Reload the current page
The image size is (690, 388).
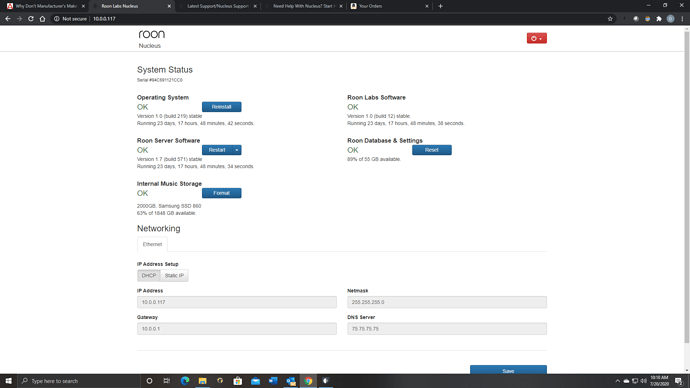click(x=31, y=19)
